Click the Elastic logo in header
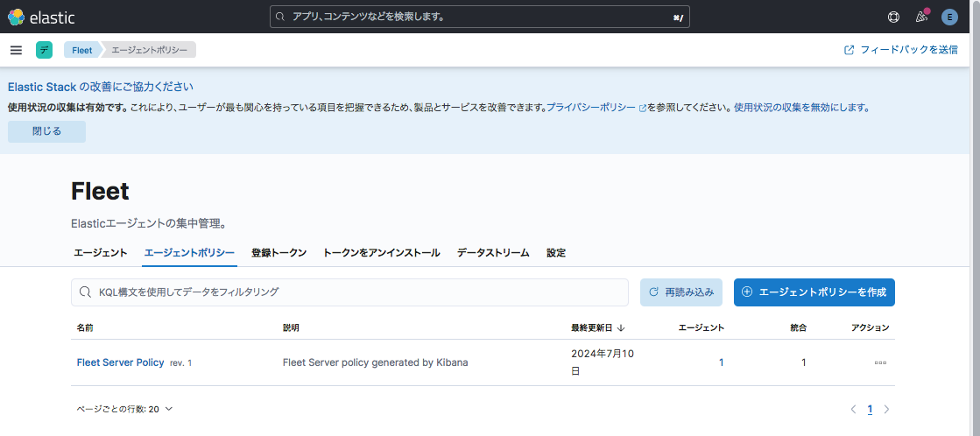980x436 pixels. pyautogui.click(x=41, y=17)
